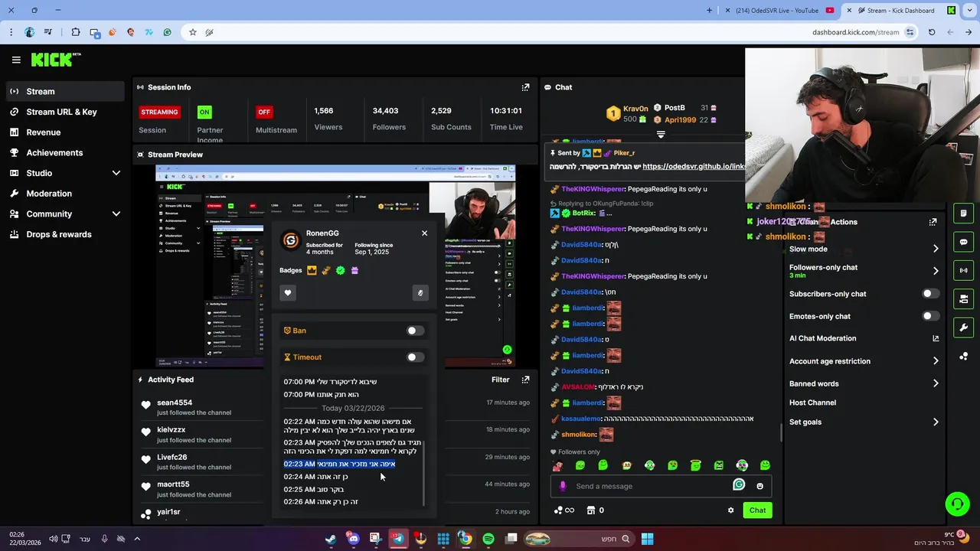Expand the Studio sidebar section
980x551 pixels.
click(x=116, y=173)
